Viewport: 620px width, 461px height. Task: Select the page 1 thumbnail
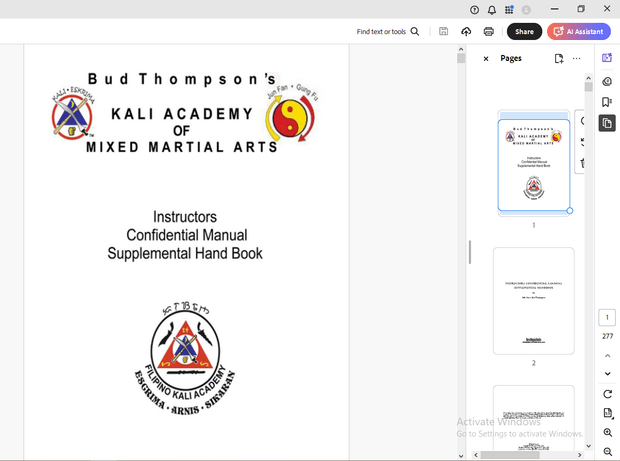click(x=533, y=165)
